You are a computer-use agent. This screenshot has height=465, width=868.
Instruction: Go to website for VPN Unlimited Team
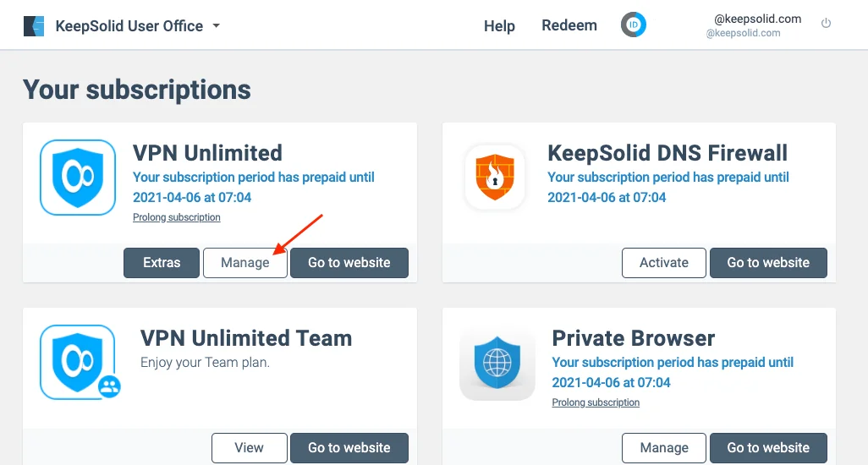[x=349, y=448]
